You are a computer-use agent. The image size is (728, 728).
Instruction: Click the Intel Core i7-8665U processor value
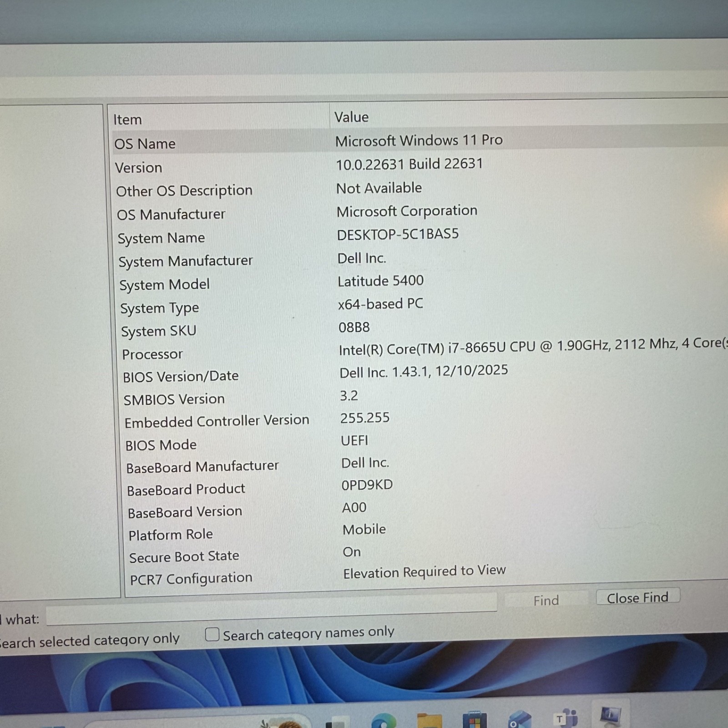[x=533, y=347]
